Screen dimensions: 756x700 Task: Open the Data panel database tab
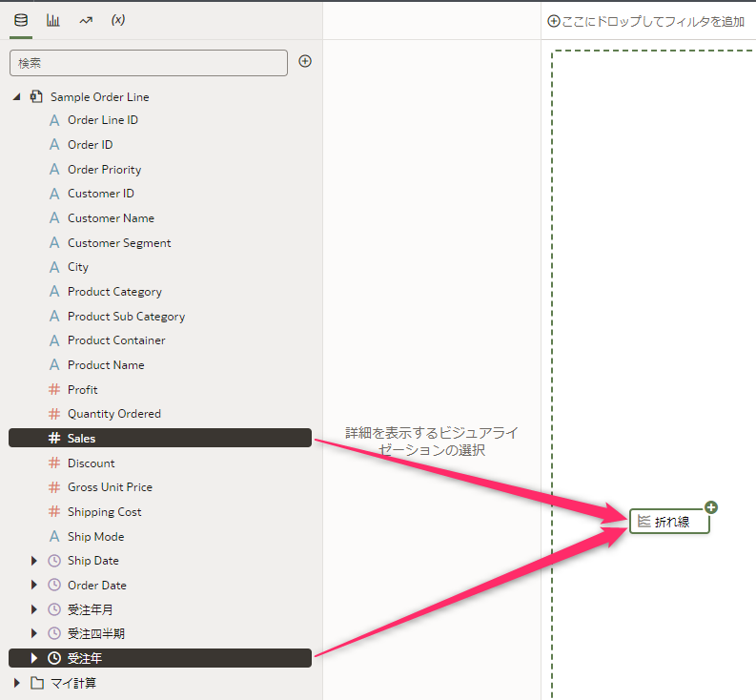(x=21, y=20)
